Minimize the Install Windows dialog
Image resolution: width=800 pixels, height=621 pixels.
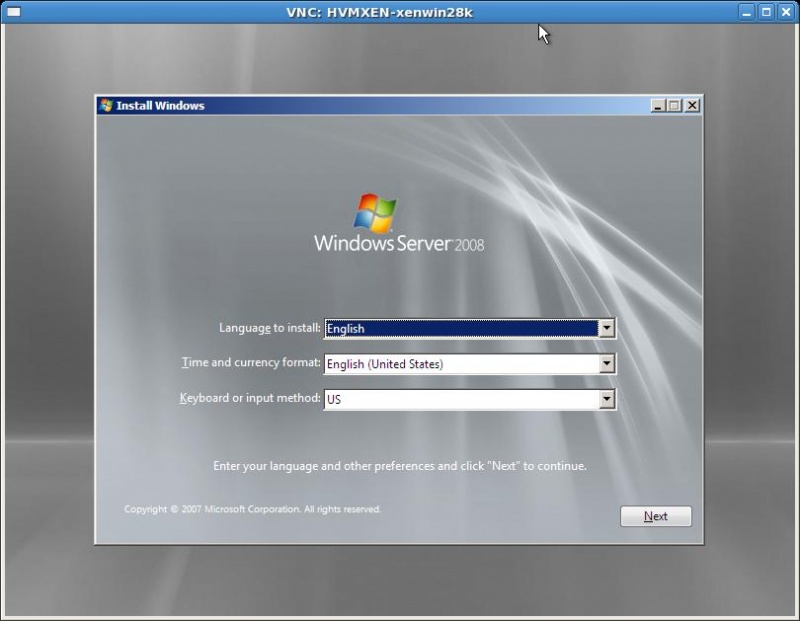coord(657,105)
